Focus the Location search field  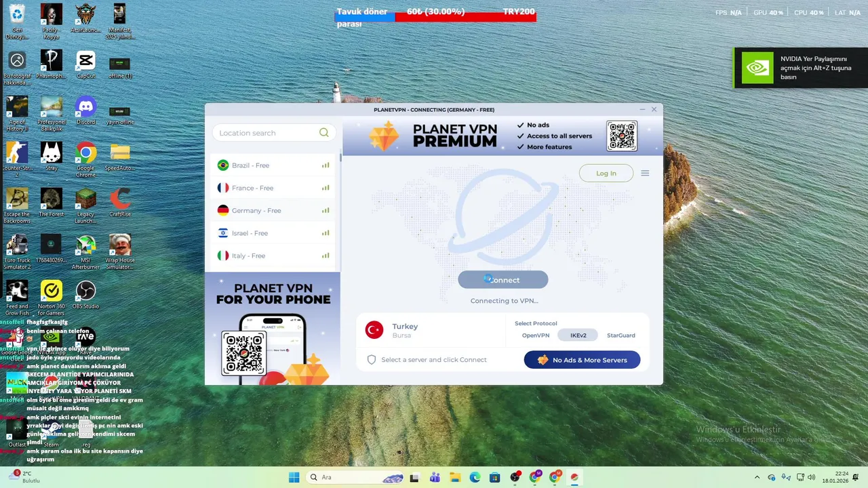pos(273,133)
